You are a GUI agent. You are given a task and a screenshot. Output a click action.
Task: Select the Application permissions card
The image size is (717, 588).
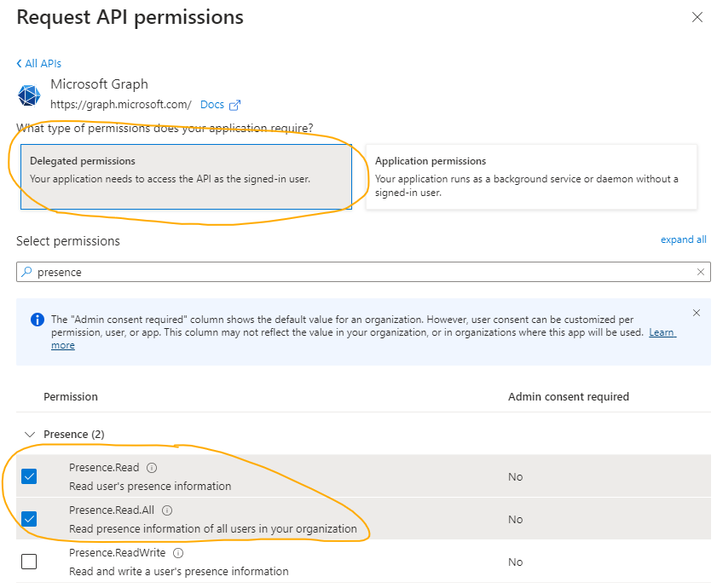[531, 177]
